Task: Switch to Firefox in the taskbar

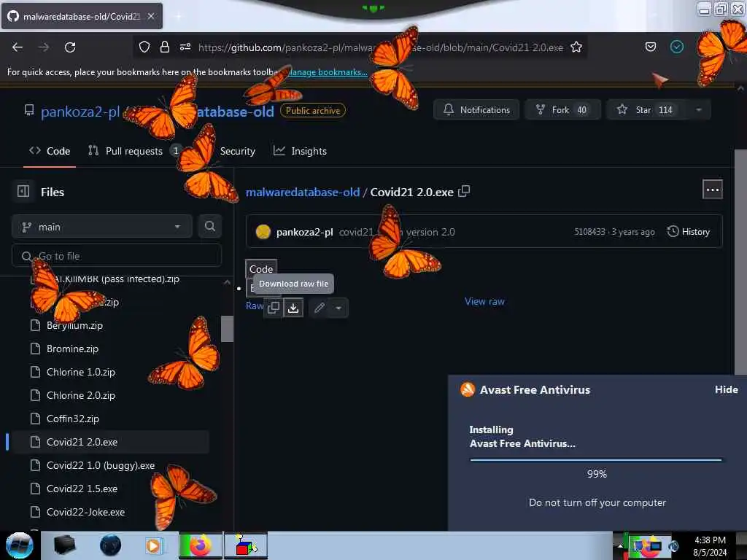Action: (201, 545)
